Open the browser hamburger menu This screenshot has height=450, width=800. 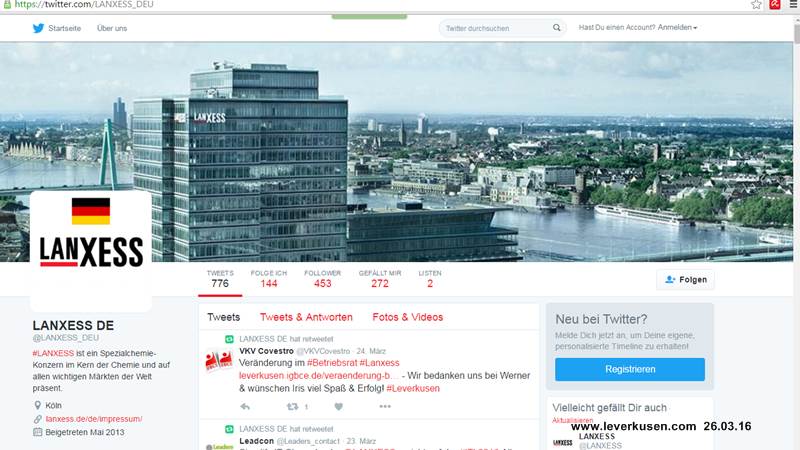[793, 4]
